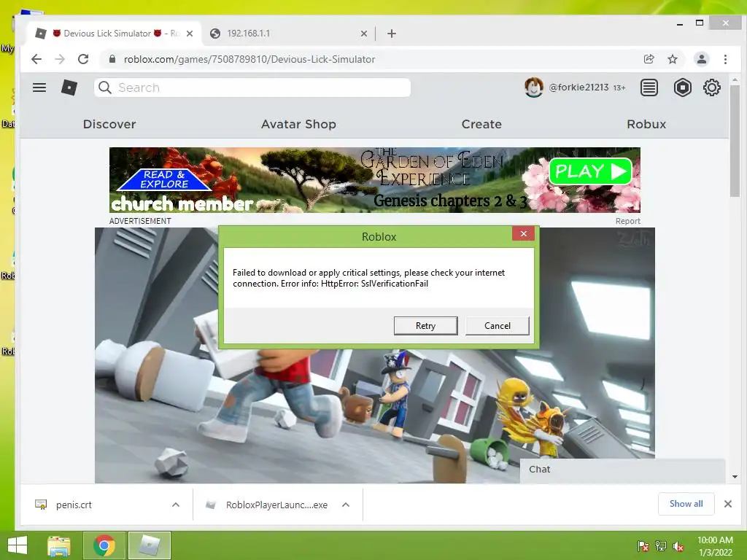The width and height of the screenshot is (747, 560).
Task: Go back to previous page in Chrome
Action: 36,59
